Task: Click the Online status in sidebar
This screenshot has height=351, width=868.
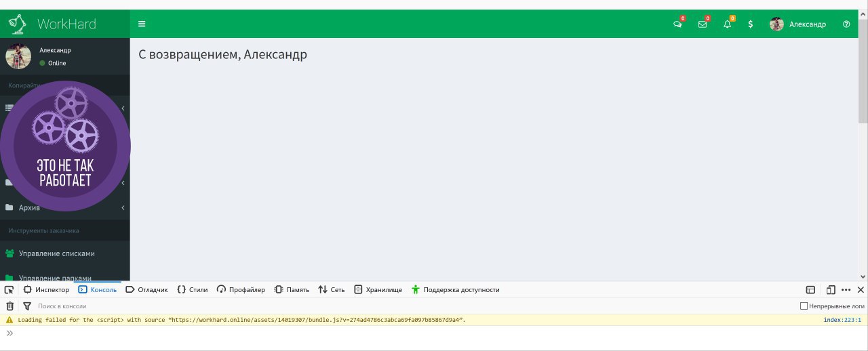Action: (x=53, y=63)
